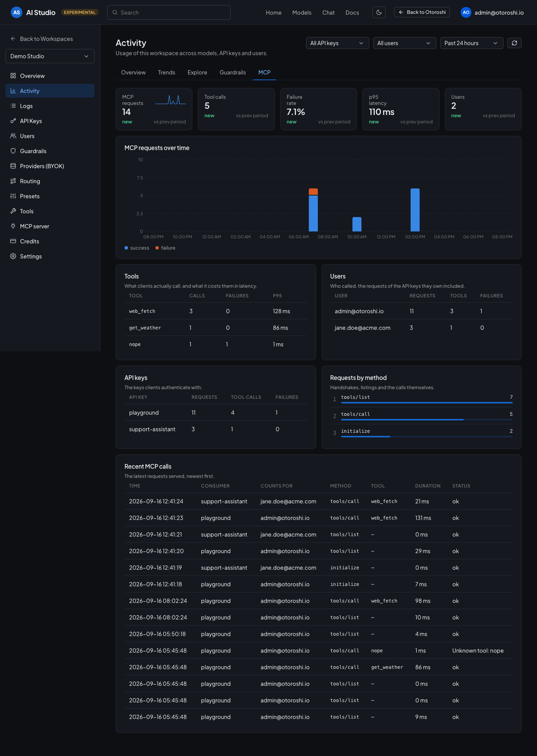Click the search magnifier icon
Image resolution: width=537 pixels, height=756 pixels.
tap(115, 12)
